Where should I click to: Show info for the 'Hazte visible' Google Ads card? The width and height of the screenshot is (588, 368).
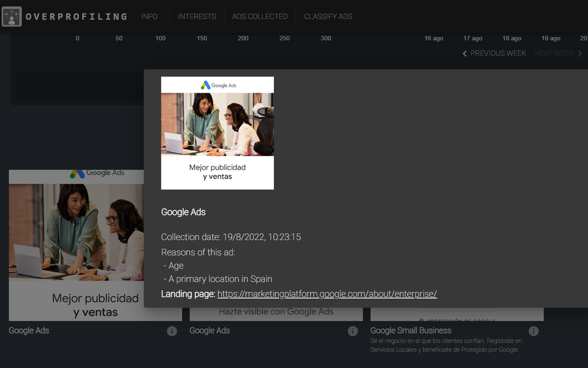click(353, 331)
